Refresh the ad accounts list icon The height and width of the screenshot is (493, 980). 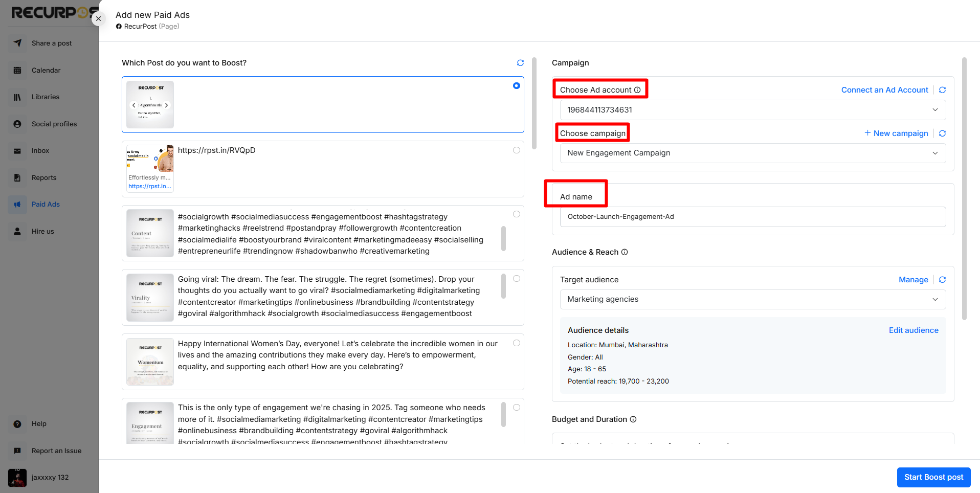coord(942,90)
